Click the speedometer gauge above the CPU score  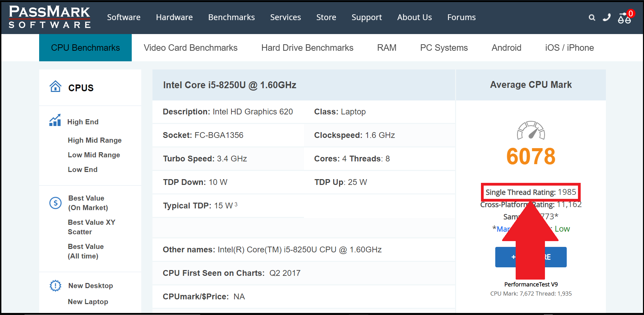click(531, 131)
